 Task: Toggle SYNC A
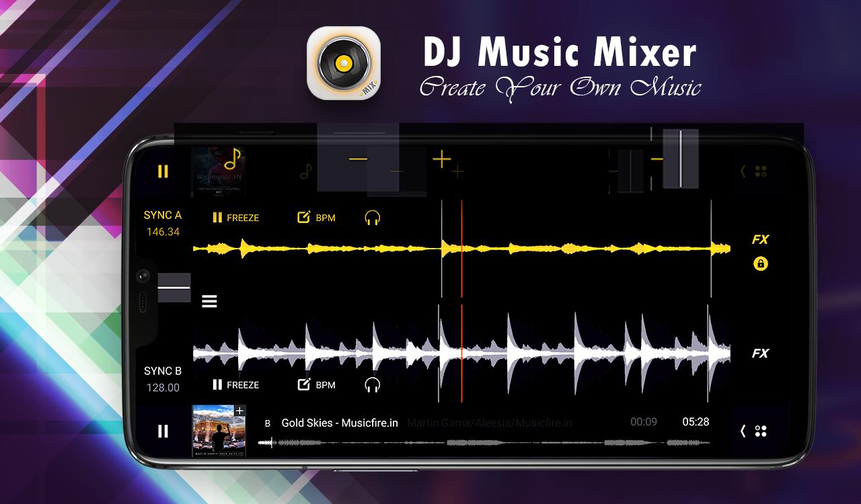[x=163, y=215]
